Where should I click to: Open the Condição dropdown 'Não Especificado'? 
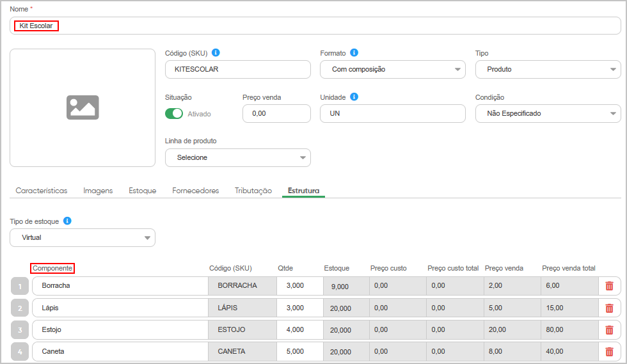(548, 114)
